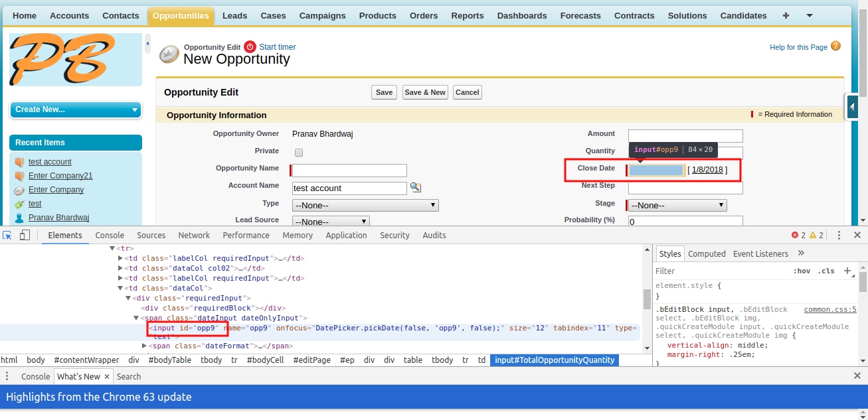868x420 pixels.
Task: Click the Save & New button
Action: (x=425, y=92)
